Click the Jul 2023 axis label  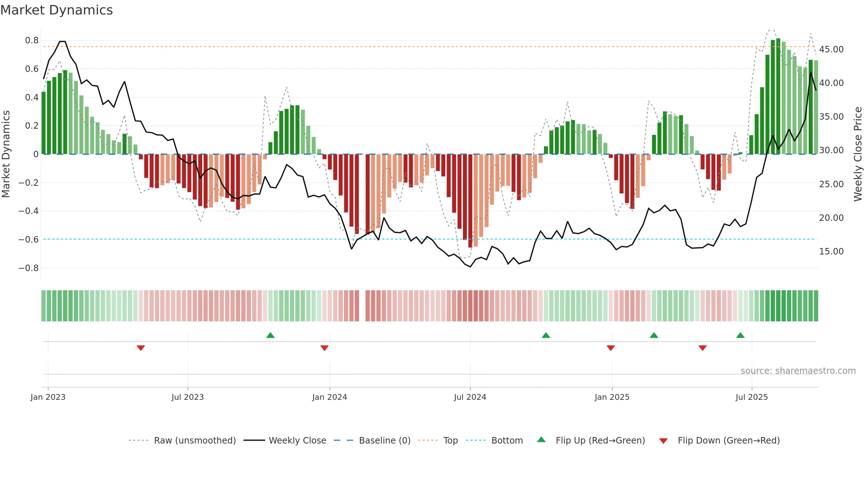tap(188, 397)
